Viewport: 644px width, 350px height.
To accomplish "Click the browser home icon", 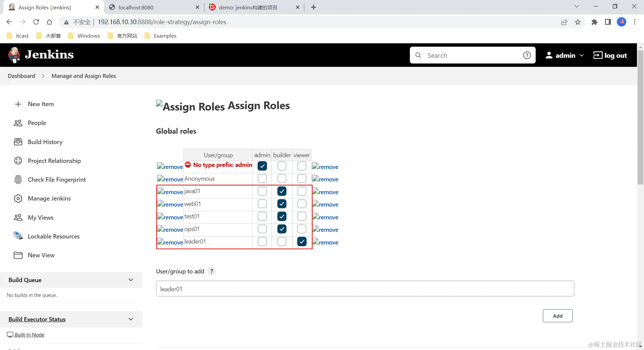I will [49, 22].
